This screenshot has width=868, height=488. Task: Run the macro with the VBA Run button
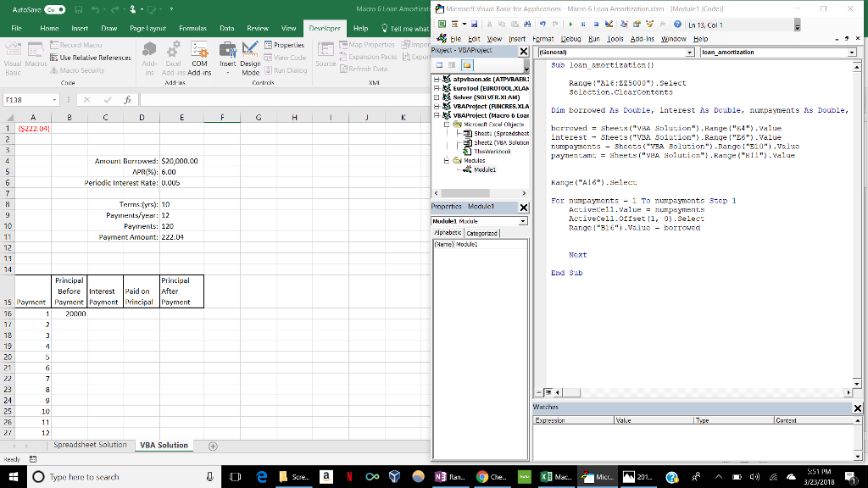pos(569,24)
